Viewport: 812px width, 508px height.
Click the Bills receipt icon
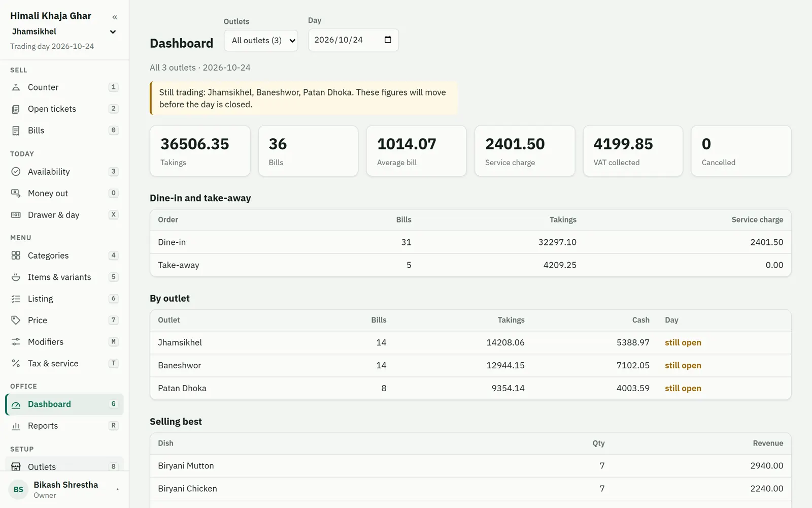16,131
